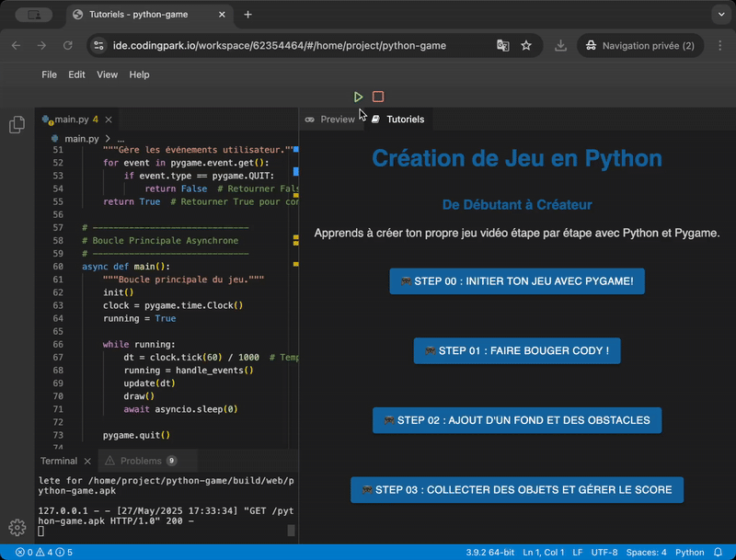Screen dimensions: 736x560
Task: Click the notifications bell in status bar
Action: 719,553
